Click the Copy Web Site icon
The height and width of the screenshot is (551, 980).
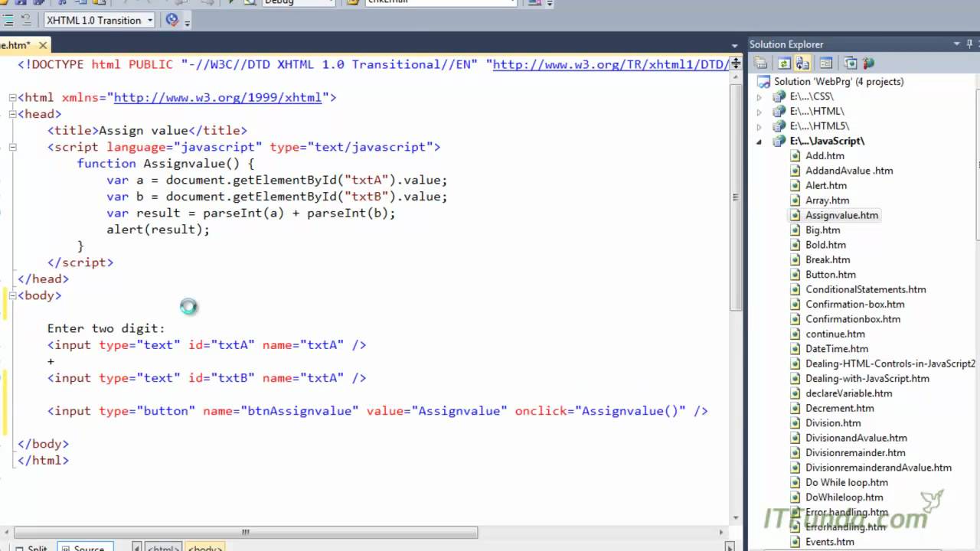(x=851, y=64)
